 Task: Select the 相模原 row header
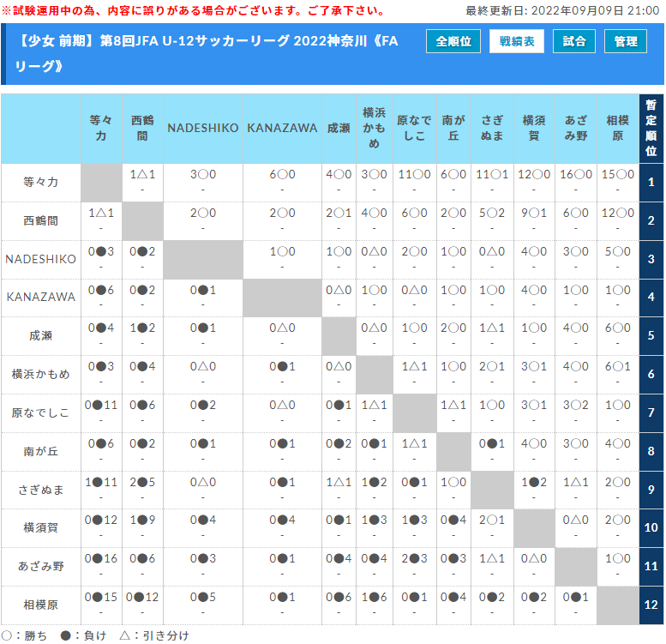coord(41,605)
